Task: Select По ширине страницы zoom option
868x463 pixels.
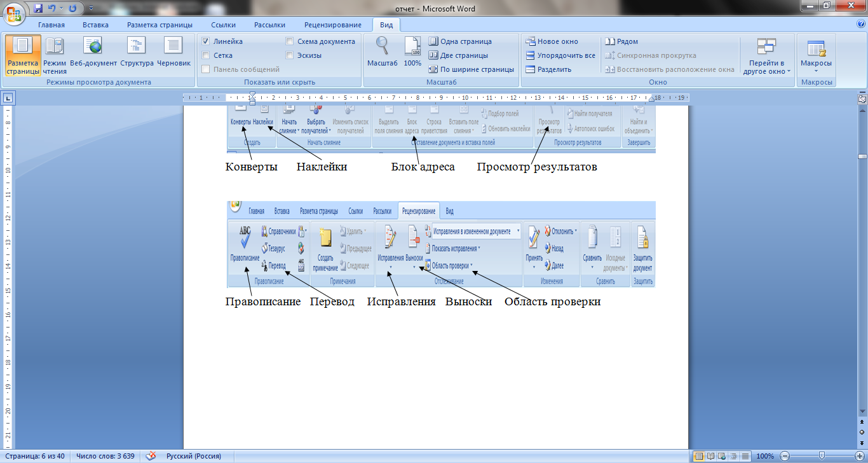Action: pyautogui.click(x=471, y=69)
